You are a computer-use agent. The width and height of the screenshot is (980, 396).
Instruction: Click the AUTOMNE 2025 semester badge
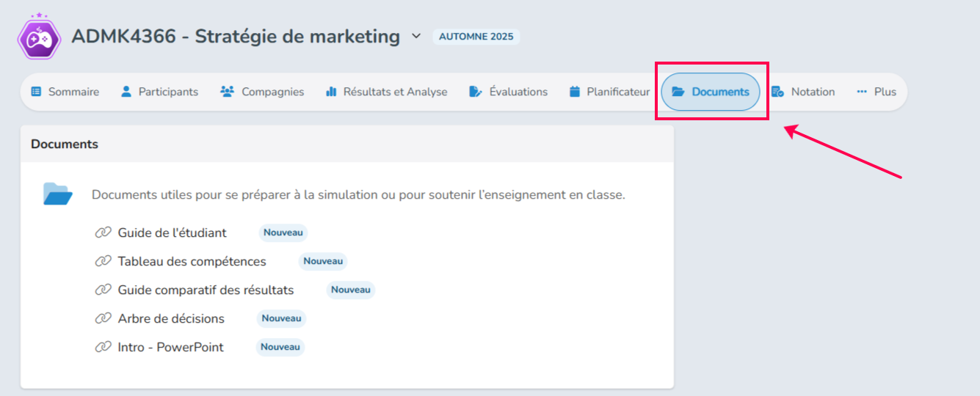coord(476,37)
